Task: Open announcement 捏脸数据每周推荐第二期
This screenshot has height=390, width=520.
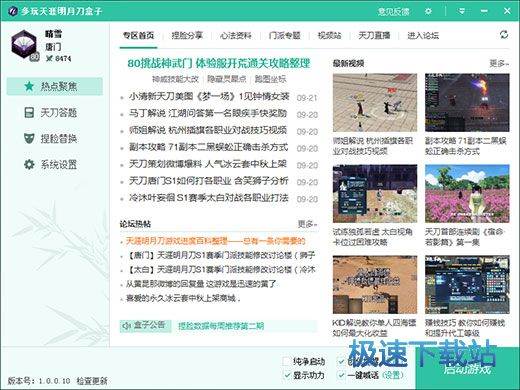Action: tap(221, 326)
